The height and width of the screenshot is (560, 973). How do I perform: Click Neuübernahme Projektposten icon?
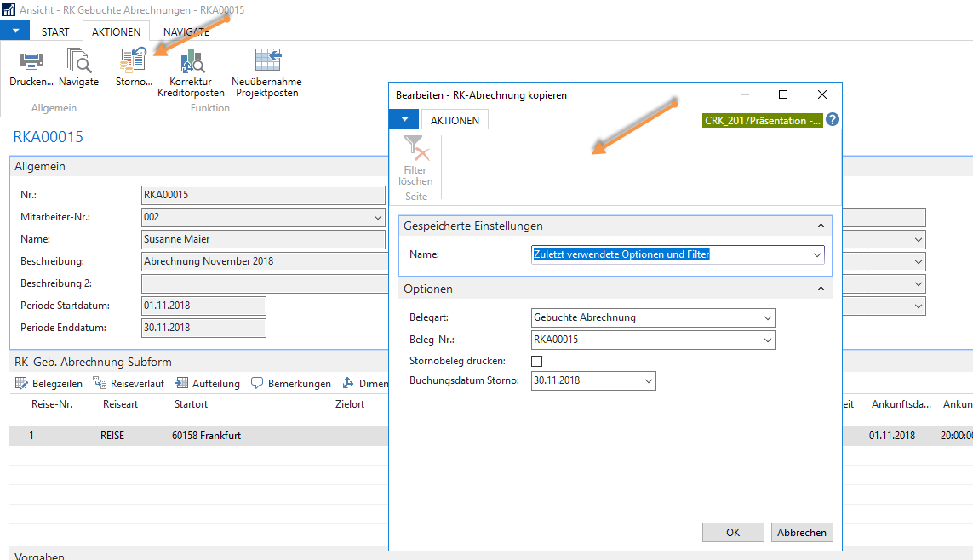(267, 60)
